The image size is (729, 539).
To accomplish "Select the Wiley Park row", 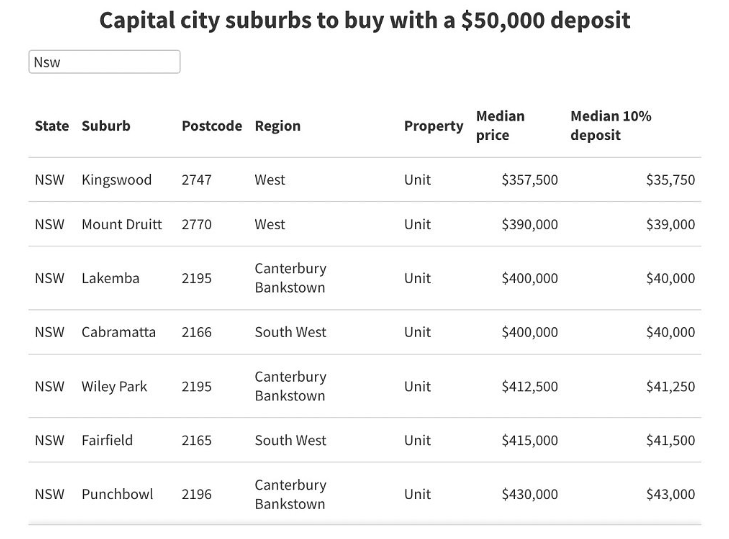I will 364,386.
